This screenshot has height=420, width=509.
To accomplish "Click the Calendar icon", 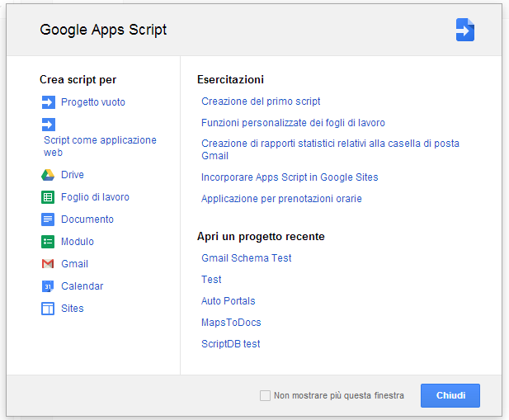I will (48, 286).
